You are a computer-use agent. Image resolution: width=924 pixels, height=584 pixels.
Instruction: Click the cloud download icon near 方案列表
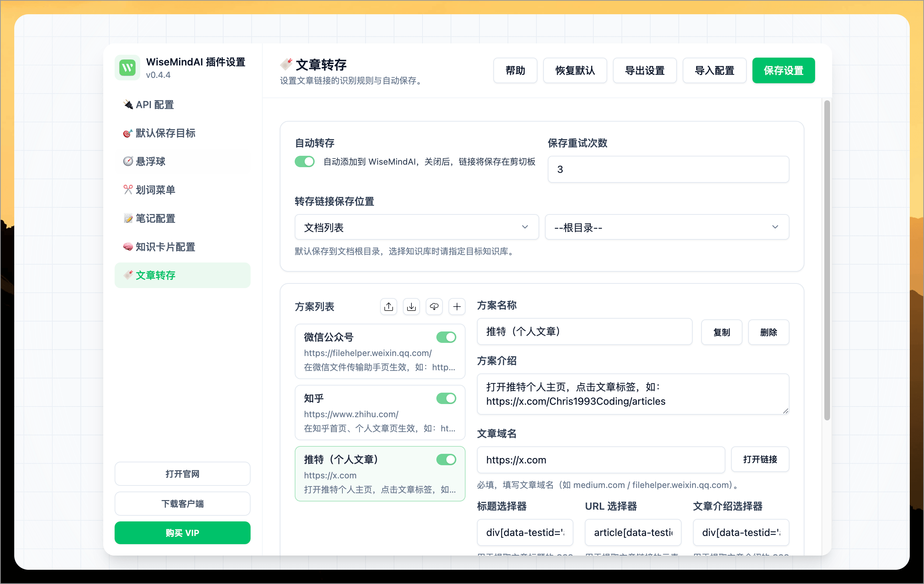(434, 306)
